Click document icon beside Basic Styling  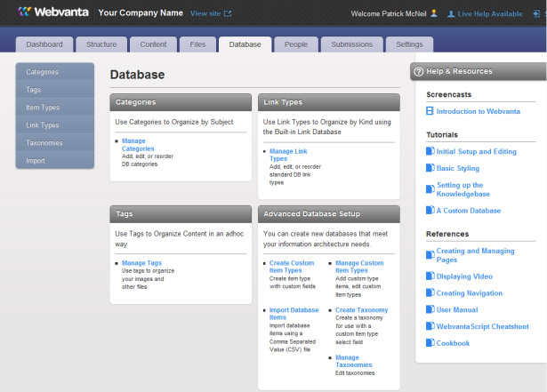click(x=430, y=168)
